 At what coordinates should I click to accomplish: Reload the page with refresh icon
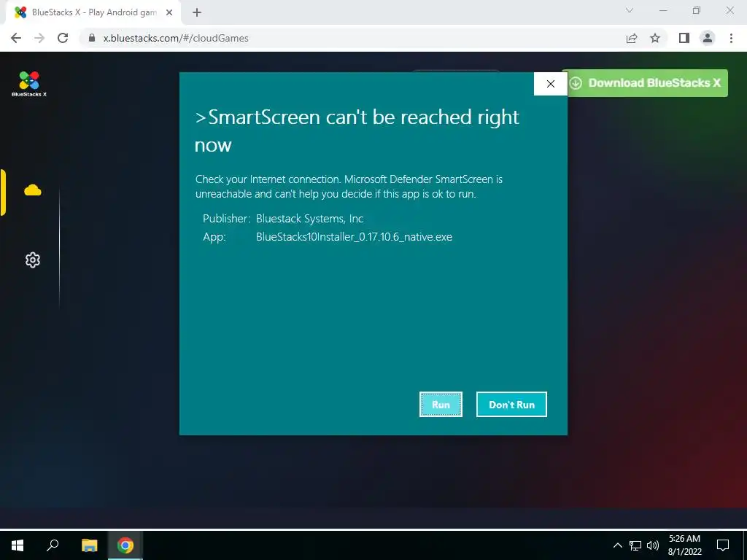click(x=63, y=38)
